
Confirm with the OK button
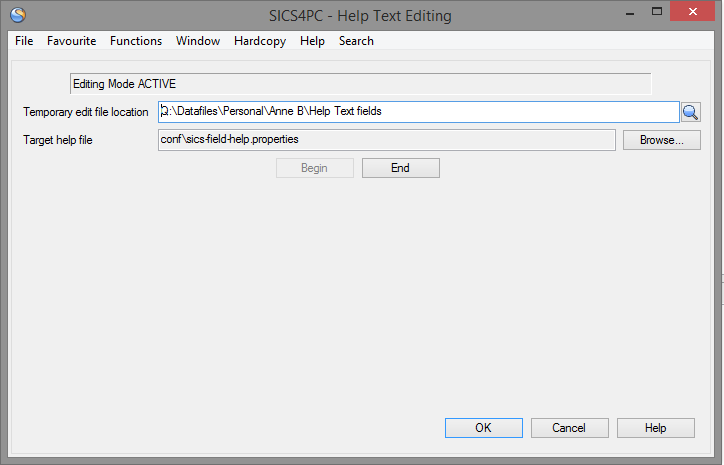click(x=483, y=428)
